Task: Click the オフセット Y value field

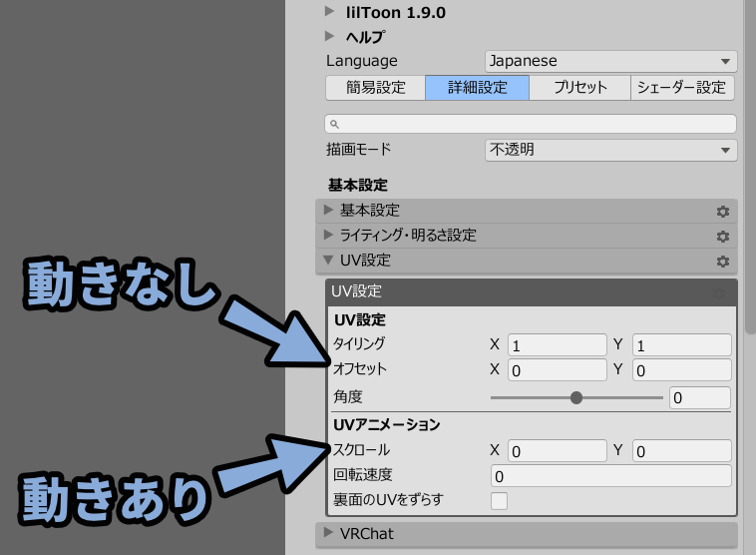Action: click(x=682, y=370)
